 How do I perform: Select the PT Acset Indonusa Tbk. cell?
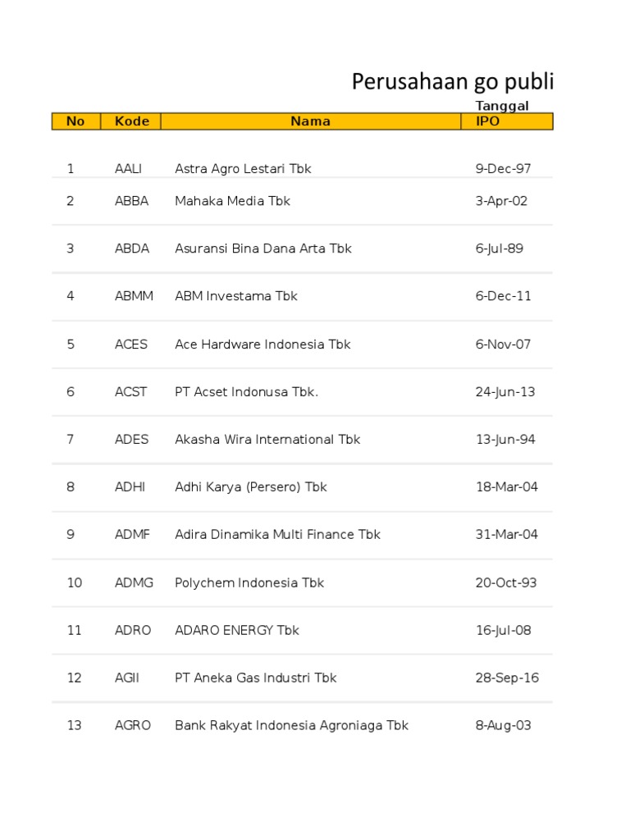pyautogui.click(x=246, y=392)
